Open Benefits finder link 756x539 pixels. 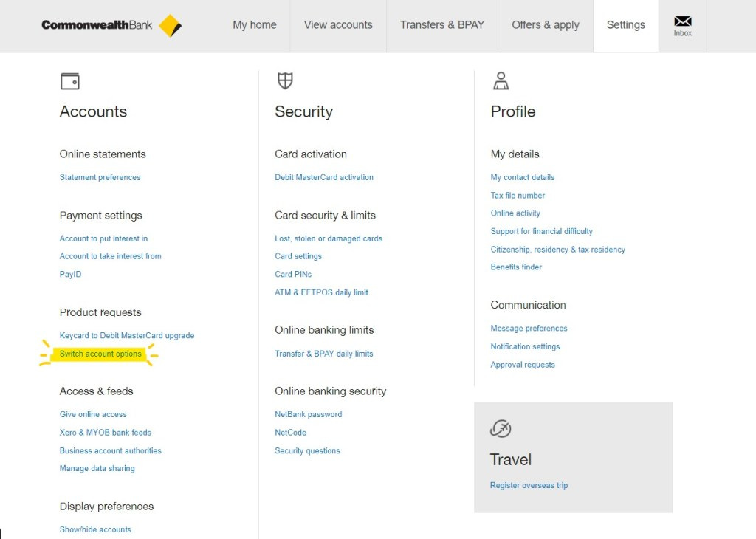coord(516,267)
